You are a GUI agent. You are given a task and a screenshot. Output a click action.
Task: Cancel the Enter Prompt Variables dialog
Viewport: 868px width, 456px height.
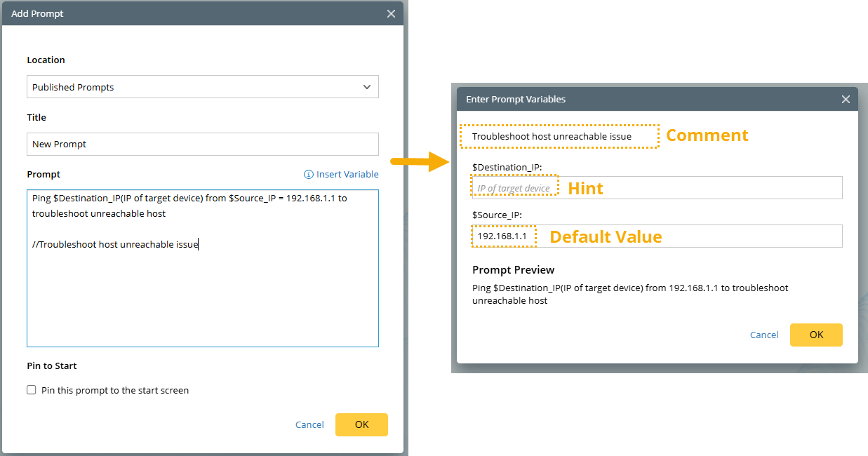(764, 335)
